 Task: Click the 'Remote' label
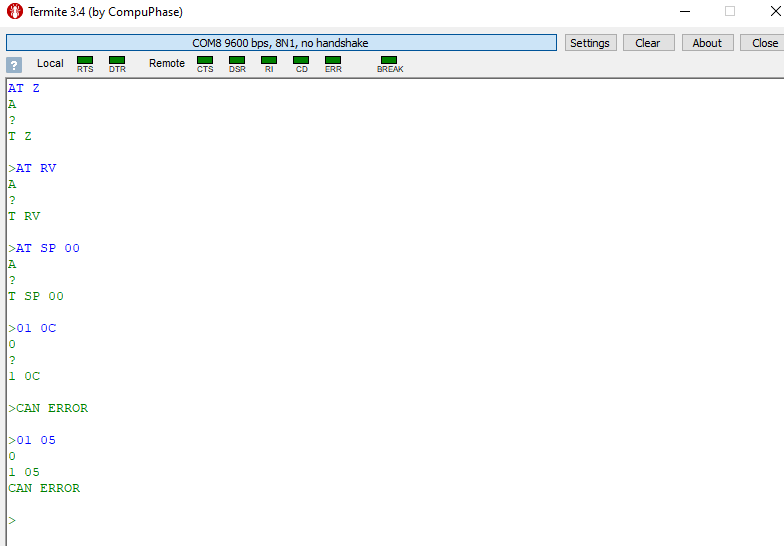[x=167, y=64]
